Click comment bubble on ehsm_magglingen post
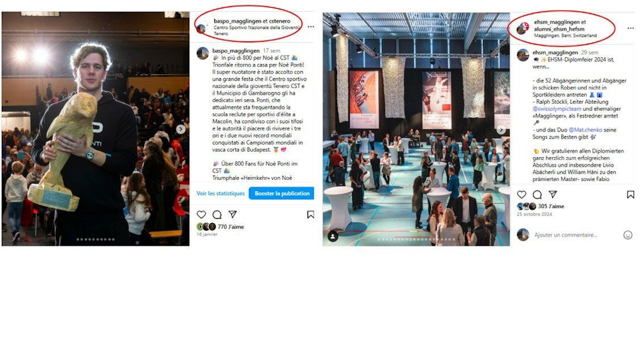Viewport: 644px width, 362px height. pyautogui.click(x=537, y=195)
